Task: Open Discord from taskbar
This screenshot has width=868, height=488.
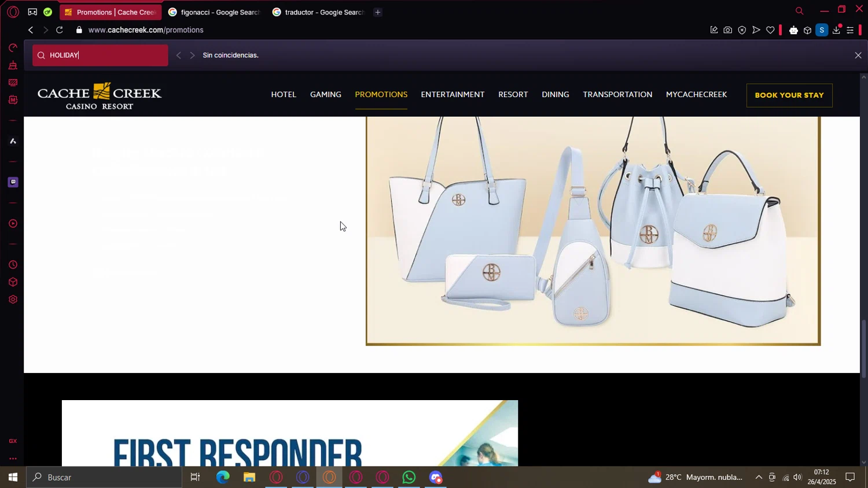Action: coord(436,477)
